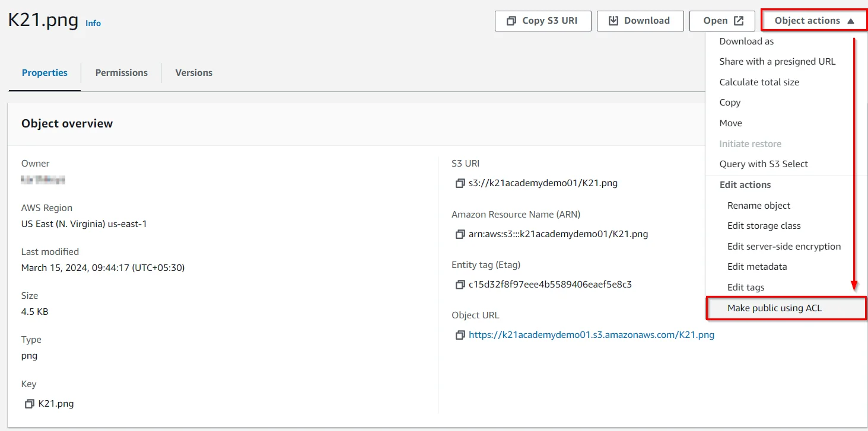The width and height of the screenshot is (868, 431).
Task: Pick Query with S3 Select
Action: tap(764, 164)
